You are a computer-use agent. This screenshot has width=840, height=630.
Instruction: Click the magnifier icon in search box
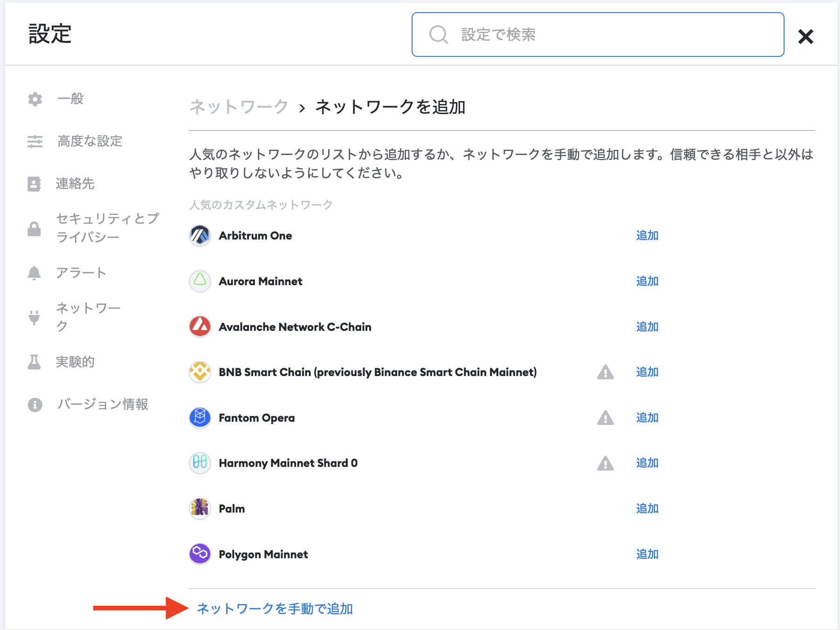439,34
